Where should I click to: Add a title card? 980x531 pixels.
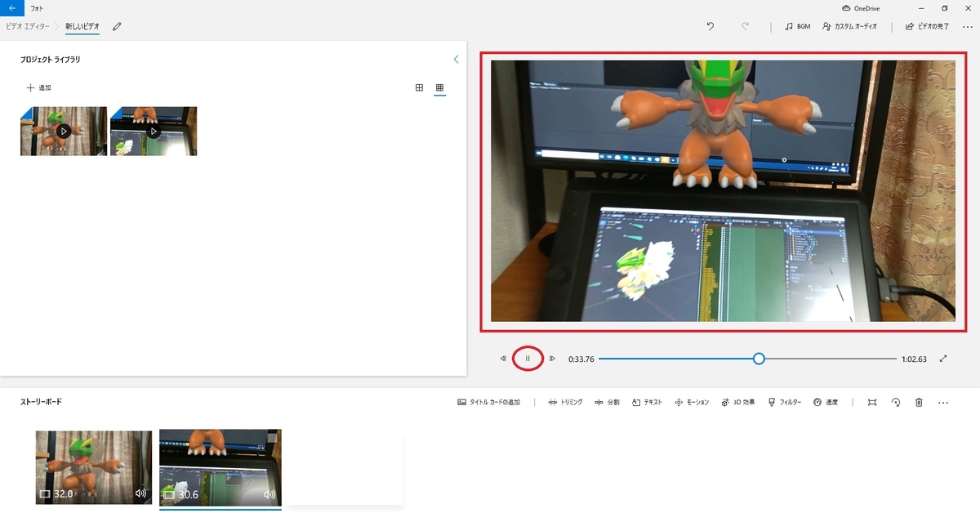pos(489,403)
